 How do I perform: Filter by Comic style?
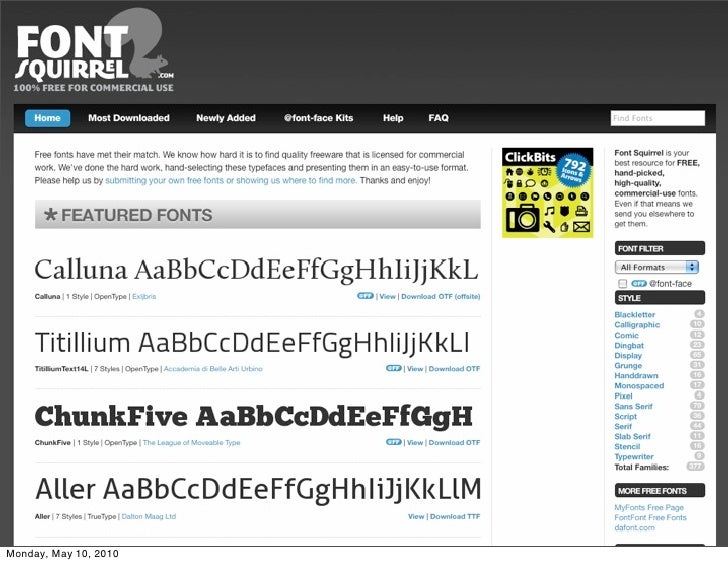(626, 335)
